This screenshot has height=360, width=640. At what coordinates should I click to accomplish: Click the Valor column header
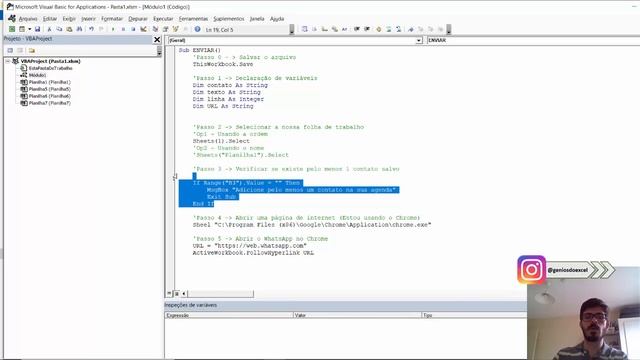[357, 315]
